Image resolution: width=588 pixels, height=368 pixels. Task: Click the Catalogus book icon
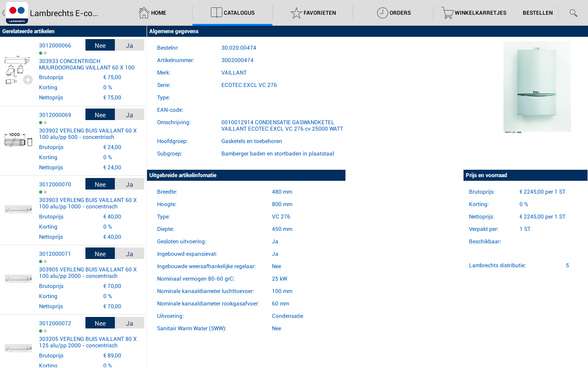point(216,13)
